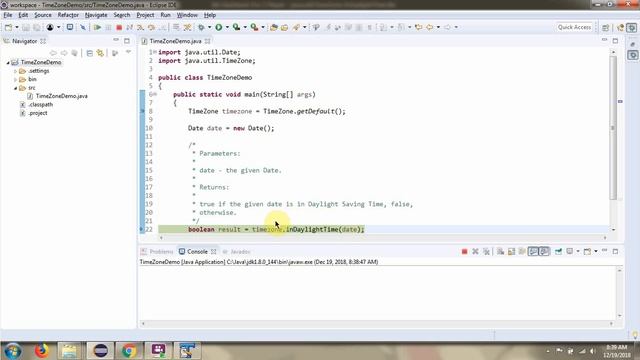
Task: Click the editor horizontal scrollbar right arrow
Action: point(605,237)
